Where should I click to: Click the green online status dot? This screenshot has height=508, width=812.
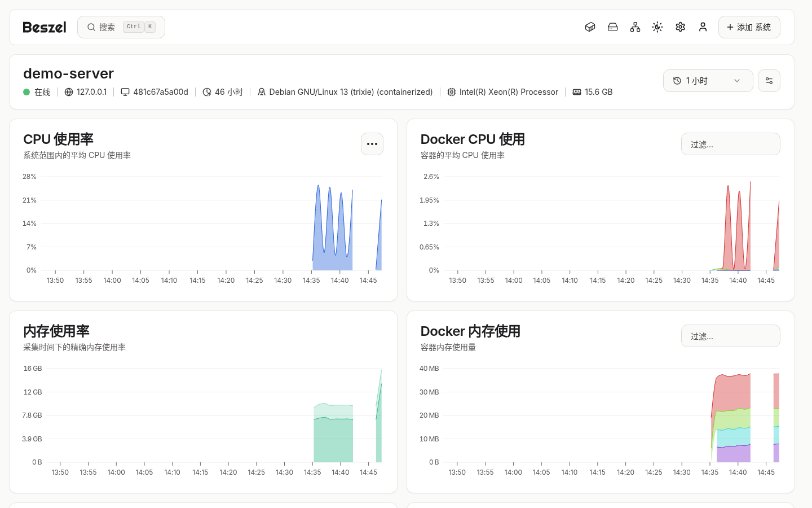pos(27,92)
